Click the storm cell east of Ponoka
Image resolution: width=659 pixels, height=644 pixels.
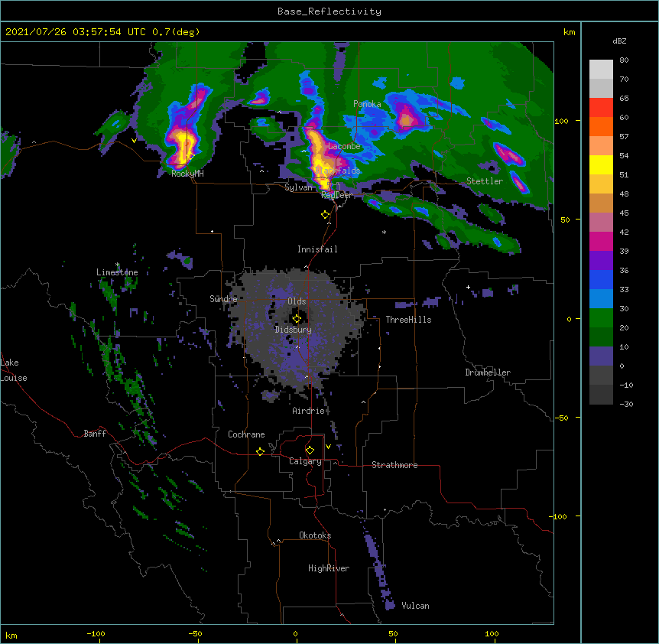(406, 119)
